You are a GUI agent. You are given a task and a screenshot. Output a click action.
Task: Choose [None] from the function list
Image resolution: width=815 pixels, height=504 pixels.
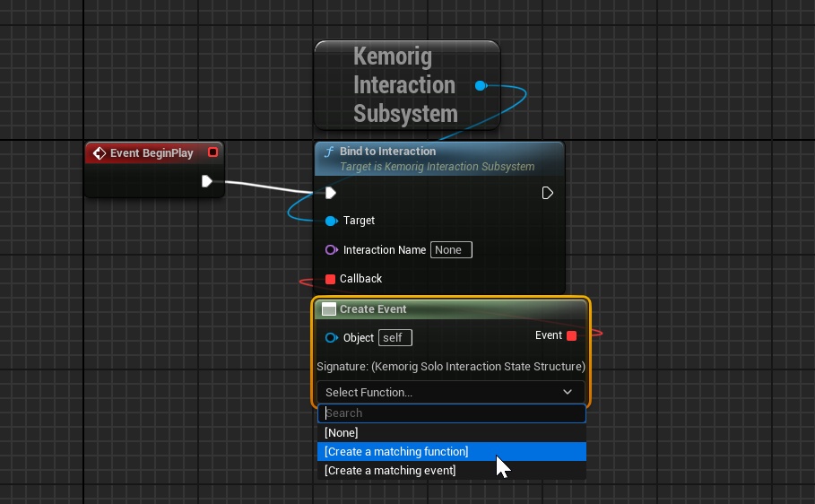pyautogui.click(x=342, y=433)
